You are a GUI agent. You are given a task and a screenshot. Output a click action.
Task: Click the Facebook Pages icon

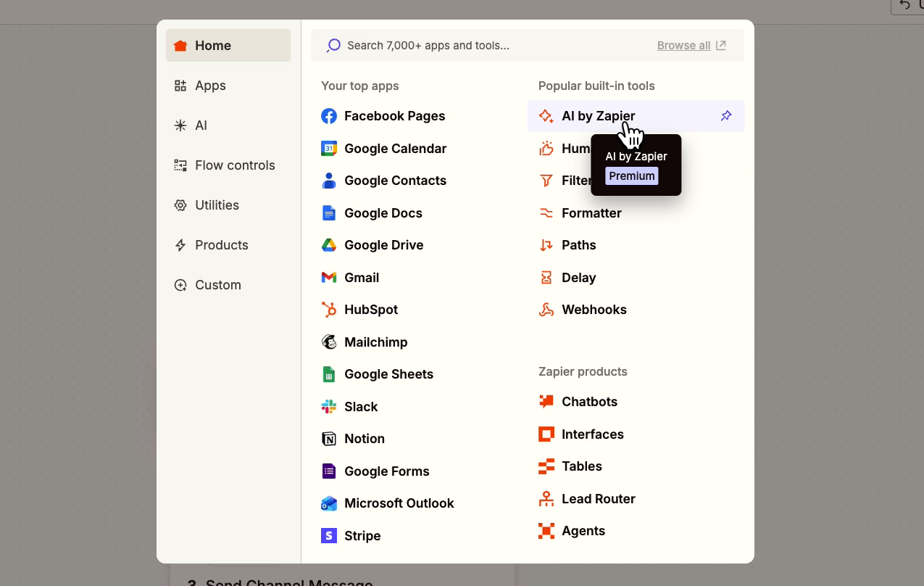329,116
